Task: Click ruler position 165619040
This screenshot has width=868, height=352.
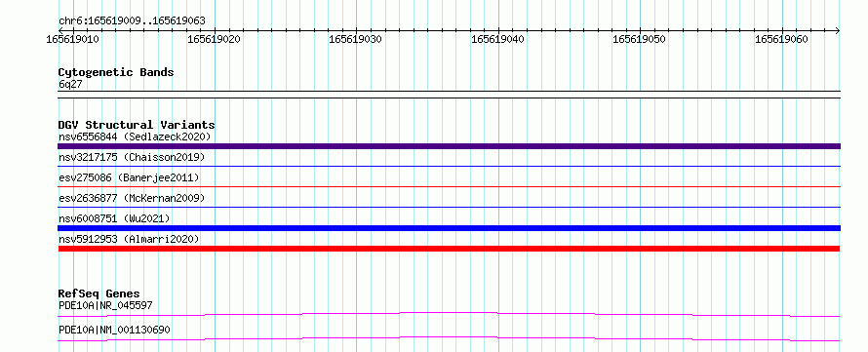Action: click(x=497, y=40)
